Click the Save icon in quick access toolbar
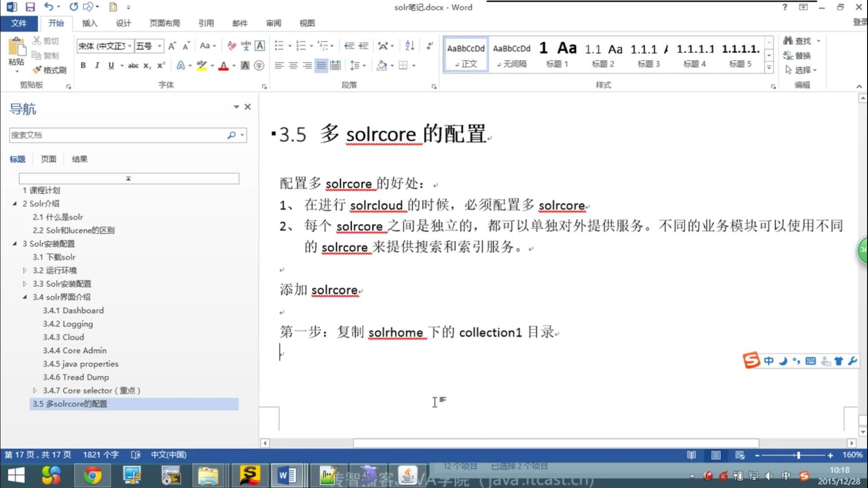Image resolution: width=868 pixels, height=488 pixels. click(x=30, y=7)
